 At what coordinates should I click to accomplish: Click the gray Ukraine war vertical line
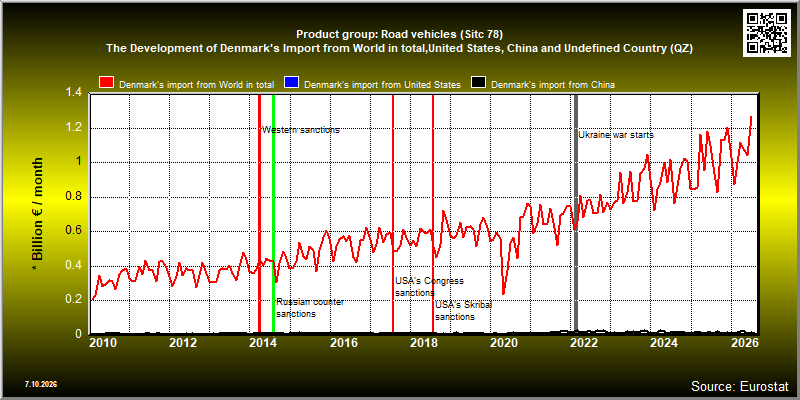(576, 214)
